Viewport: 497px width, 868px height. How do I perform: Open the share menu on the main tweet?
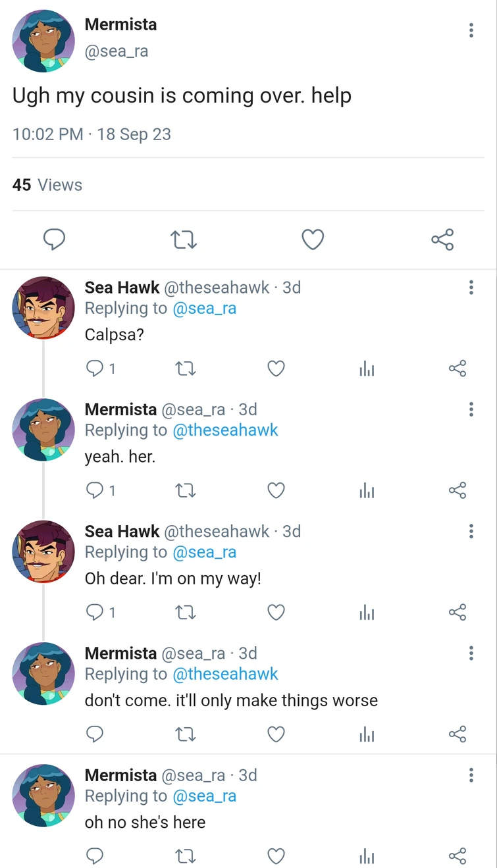[x=442, y=240]
